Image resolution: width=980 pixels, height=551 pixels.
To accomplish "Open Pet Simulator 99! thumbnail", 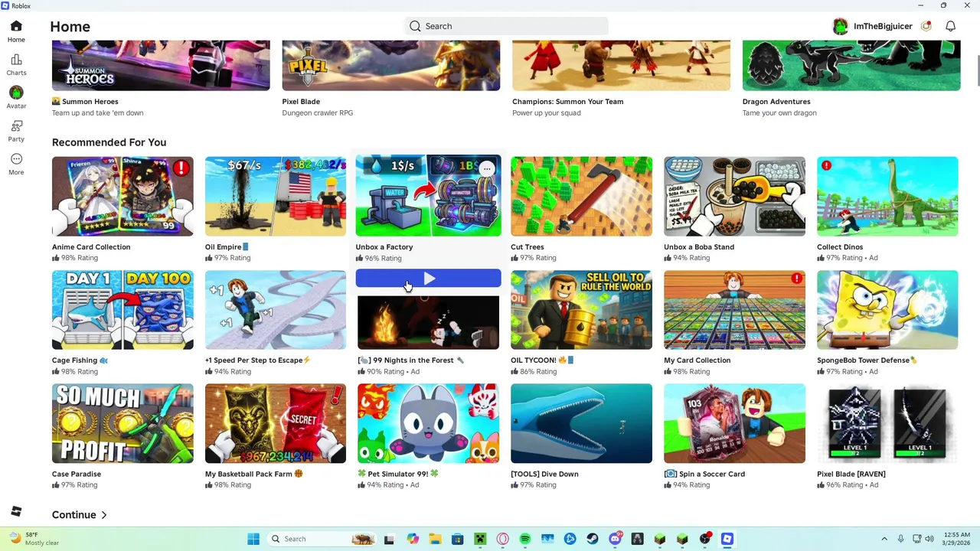I will [428, 423].
